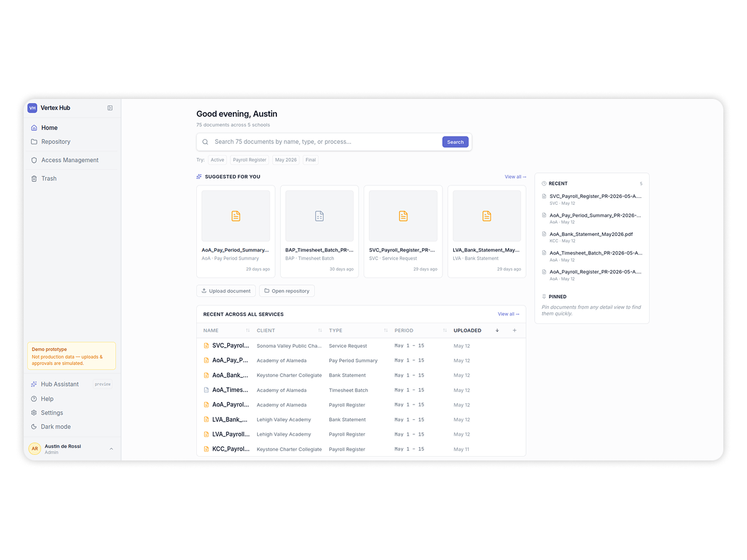This screenshot has height=560, width=747.
Task: Go to Access Management
Action: 72,160
